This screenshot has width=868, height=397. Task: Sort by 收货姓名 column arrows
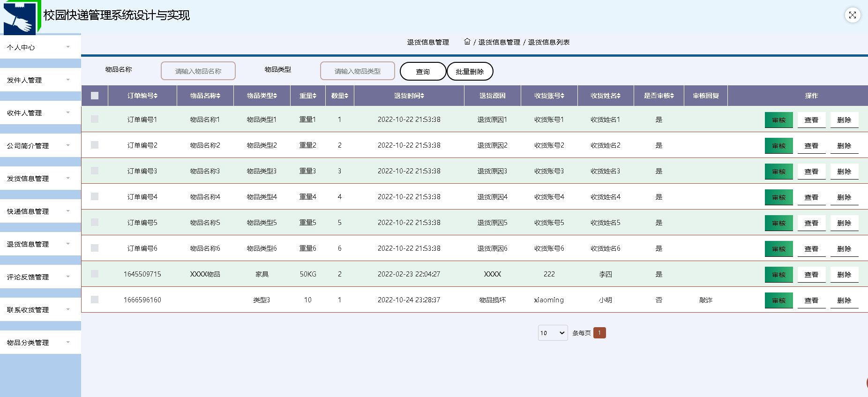tap(619, 96)
